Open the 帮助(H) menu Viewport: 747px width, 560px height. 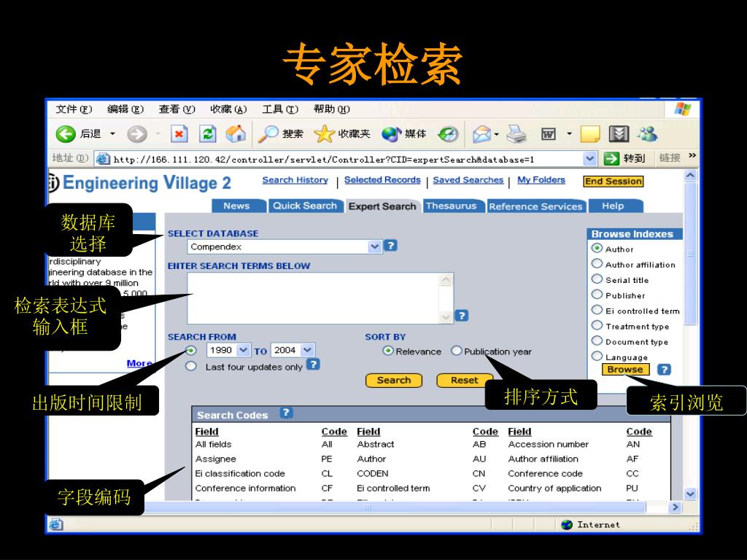[332, 109]
